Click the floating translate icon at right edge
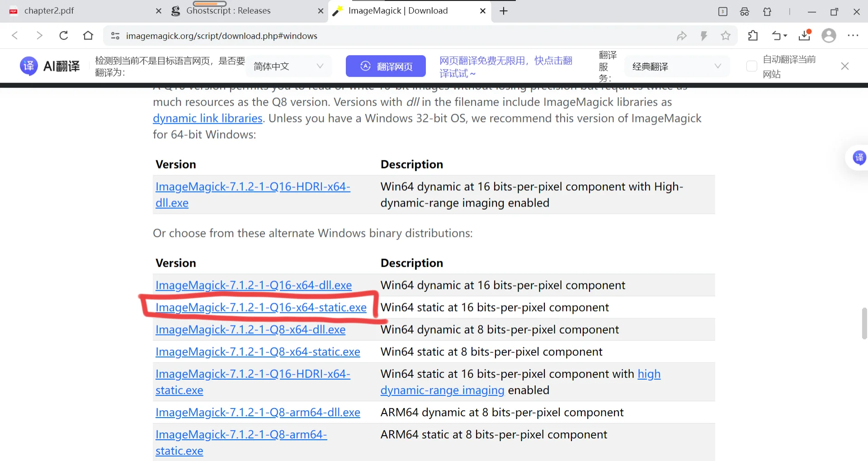Viewport: 868px width, 461px height. coord(859,158)
